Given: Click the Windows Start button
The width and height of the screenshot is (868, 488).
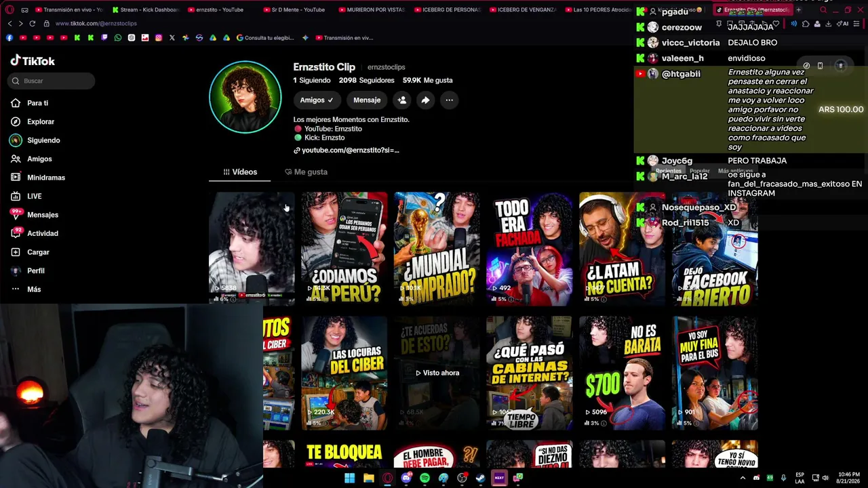Looking at the screenshot, I should pyautogui.click(x=350, y=478).
